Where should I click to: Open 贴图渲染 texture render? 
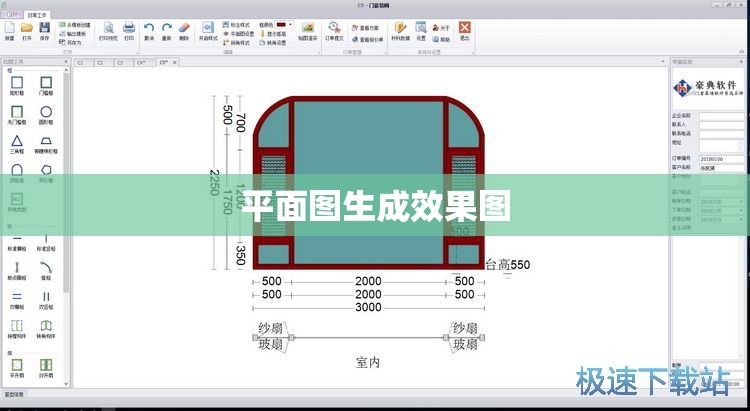[x=308, y=31]
